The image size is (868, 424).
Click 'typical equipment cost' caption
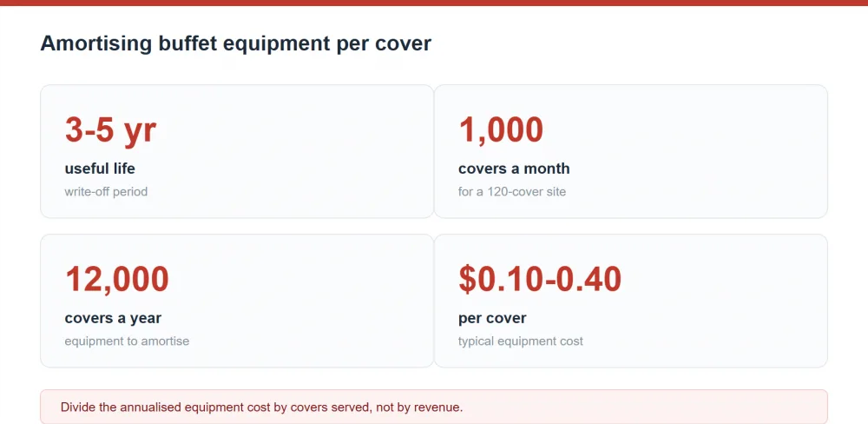coord(520,341)
